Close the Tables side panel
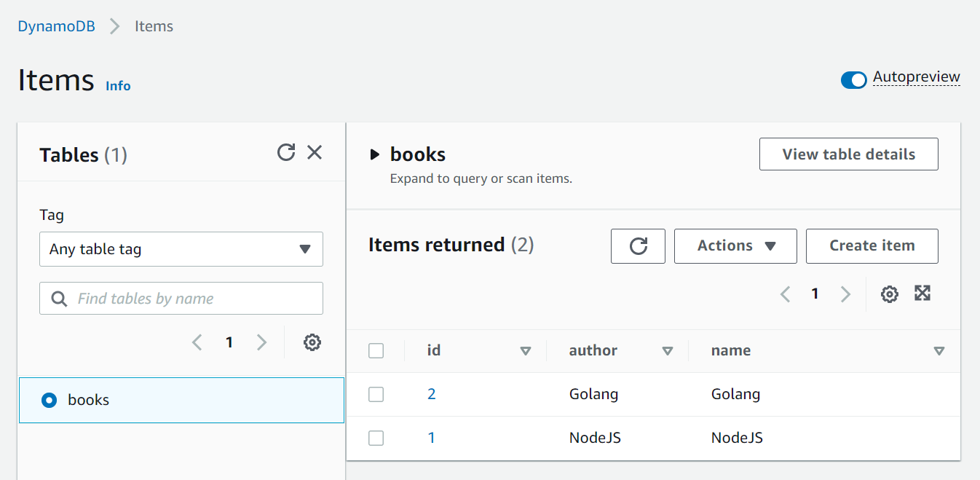Screen dimensions: 980x480 point(315,152)
